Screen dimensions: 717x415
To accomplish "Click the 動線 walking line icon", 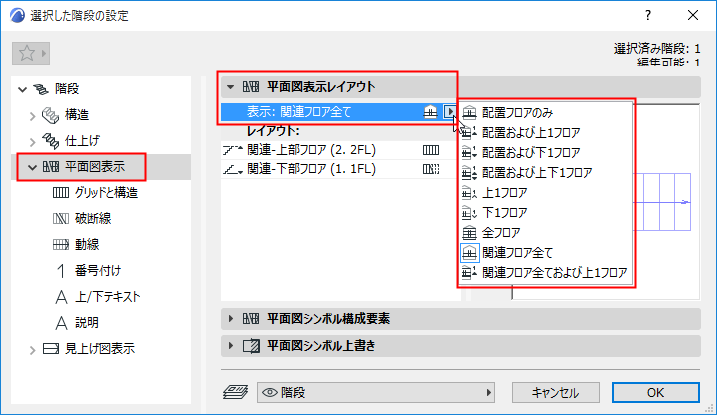I will tap(61, 245).
